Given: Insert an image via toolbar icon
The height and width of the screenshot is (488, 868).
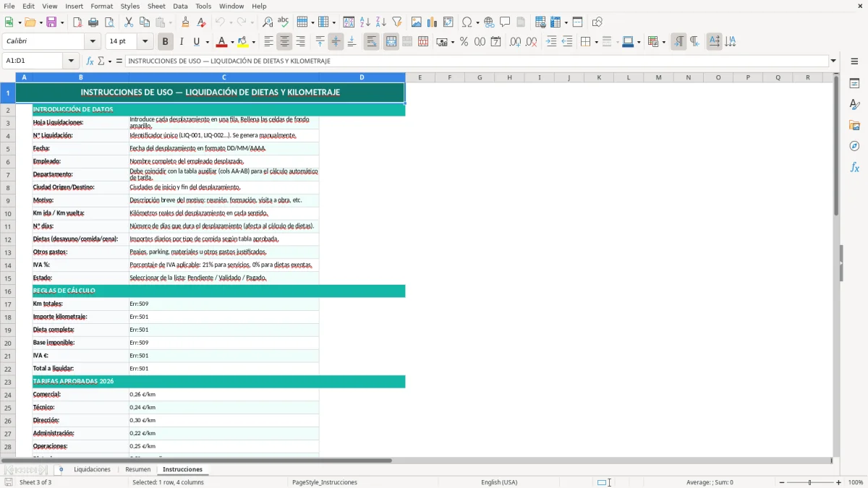Looking at the screenshot, I should [417, 22].
